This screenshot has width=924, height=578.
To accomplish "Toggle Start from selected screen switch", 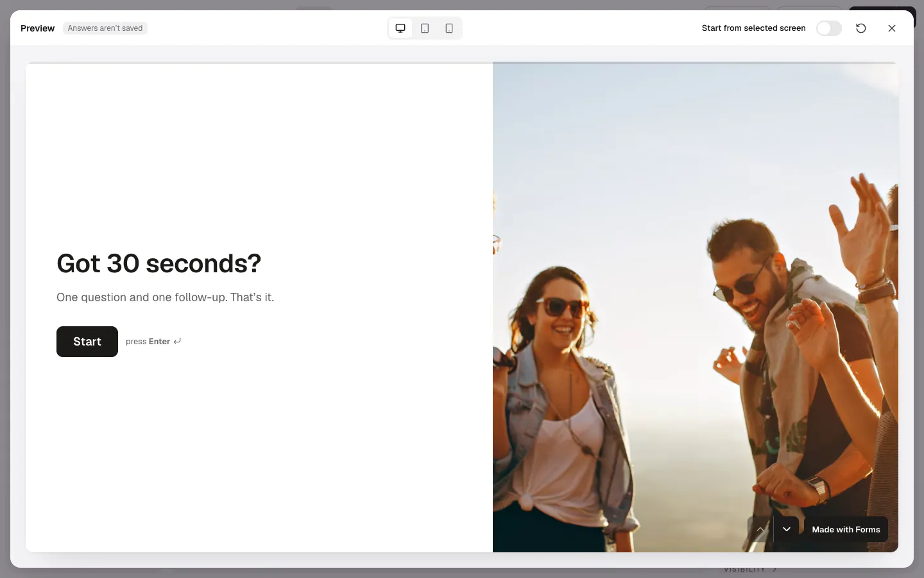I will [829, 28].
